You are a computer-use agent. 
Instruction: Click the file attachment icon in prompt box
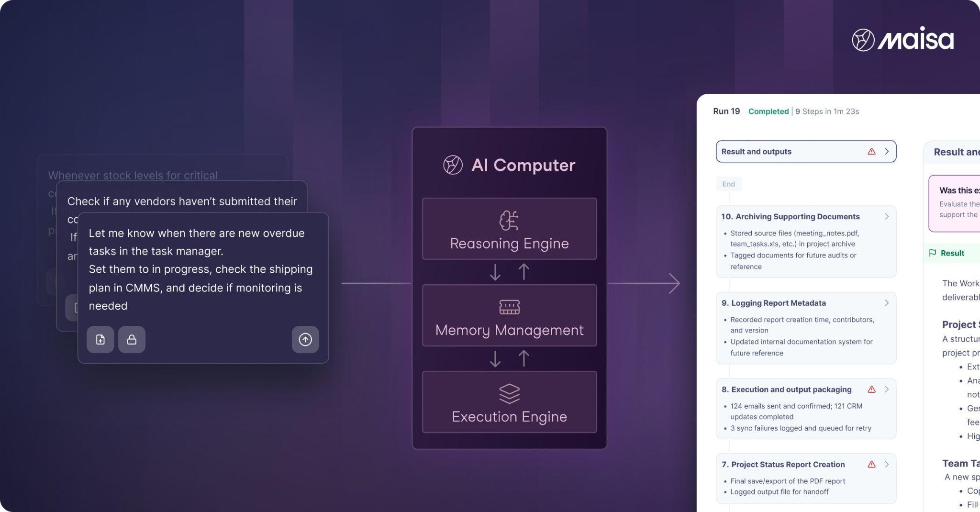[x=100, y=340]
